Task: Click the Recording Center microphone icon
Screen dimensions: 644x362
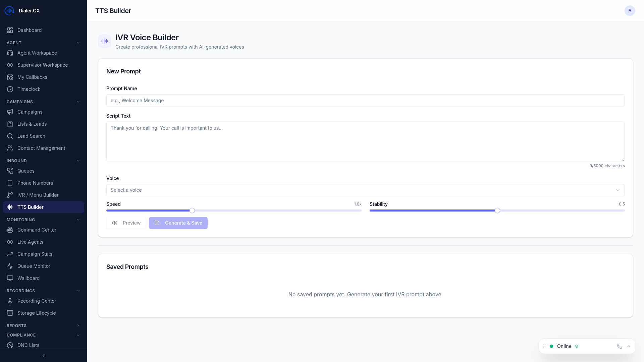Action: coord(10,301)
